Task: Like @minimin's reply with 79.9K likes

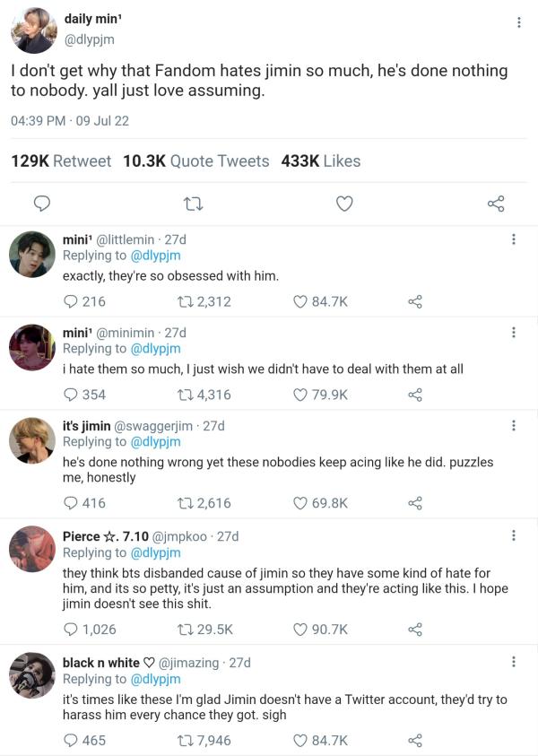Action: pyautogui.click(x=302, y=395)
